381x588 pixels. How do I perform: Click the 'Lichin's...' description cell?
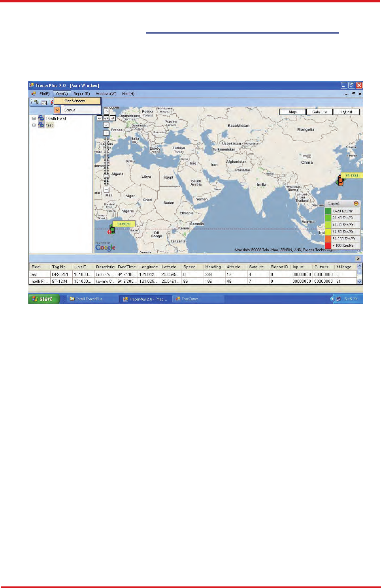coord(105,274)
